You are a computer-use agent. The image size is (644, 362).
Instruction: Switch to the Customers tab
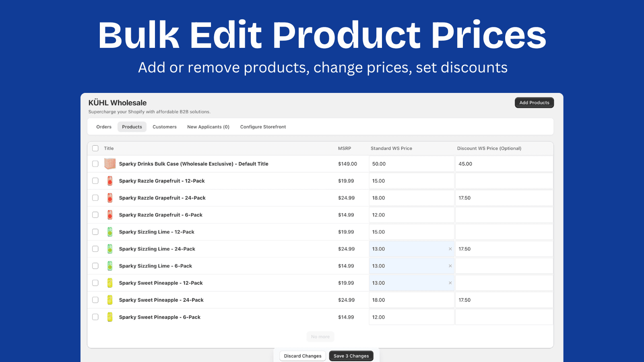[x=165, y=127]
